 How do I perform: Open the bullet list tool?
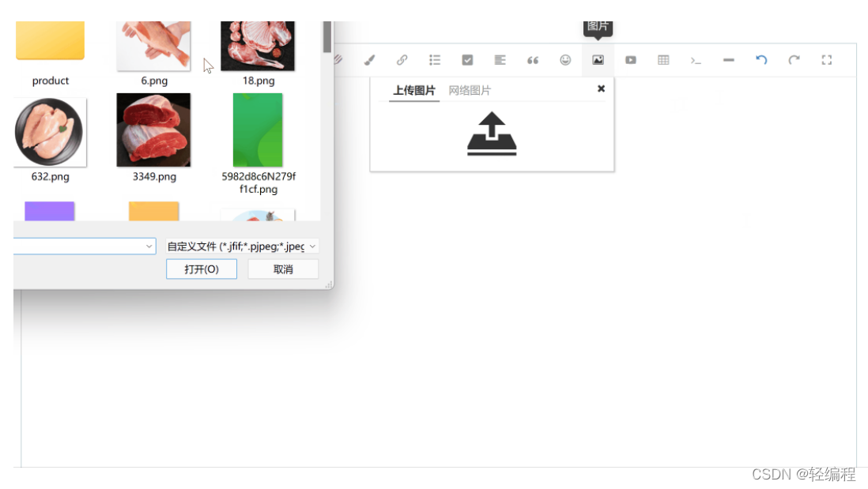tap(435, 60)
